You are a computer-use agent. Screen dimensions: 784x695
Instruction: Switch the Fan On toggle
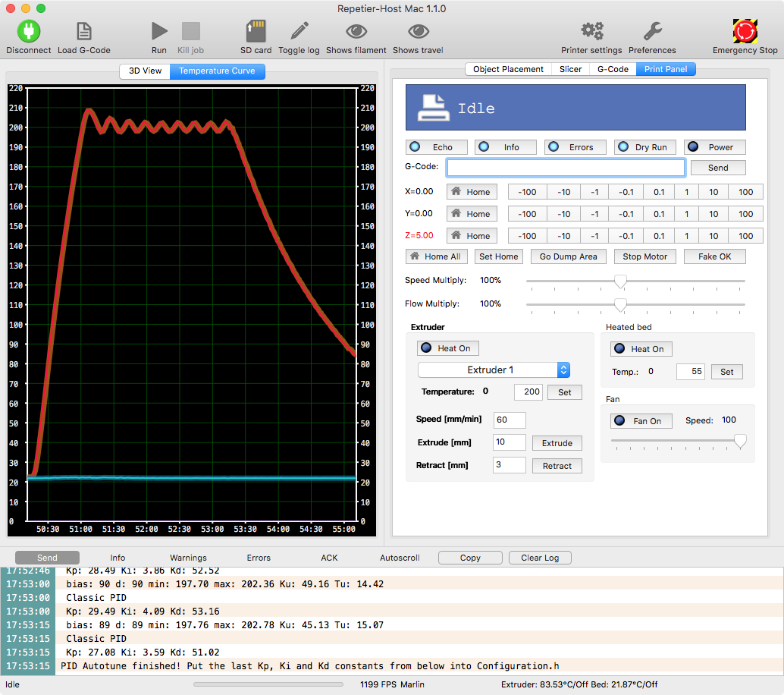pos(641,421)
